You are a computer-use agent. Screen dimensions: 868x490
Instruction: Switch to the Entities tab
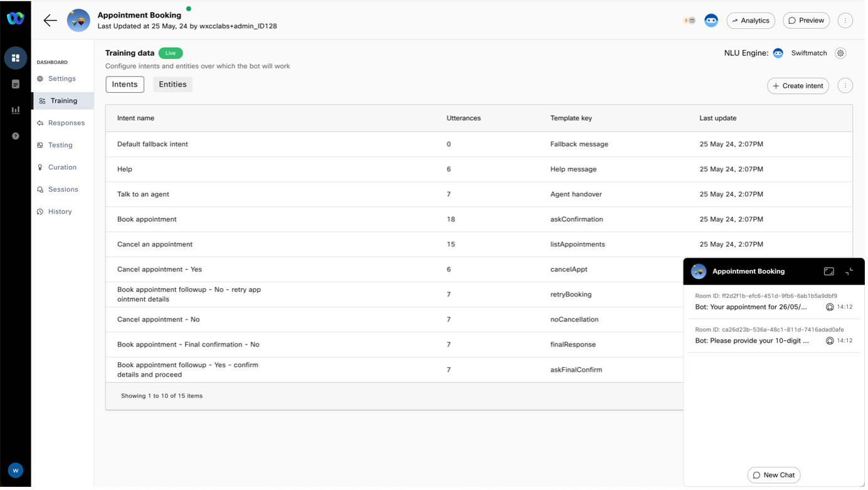172,85
